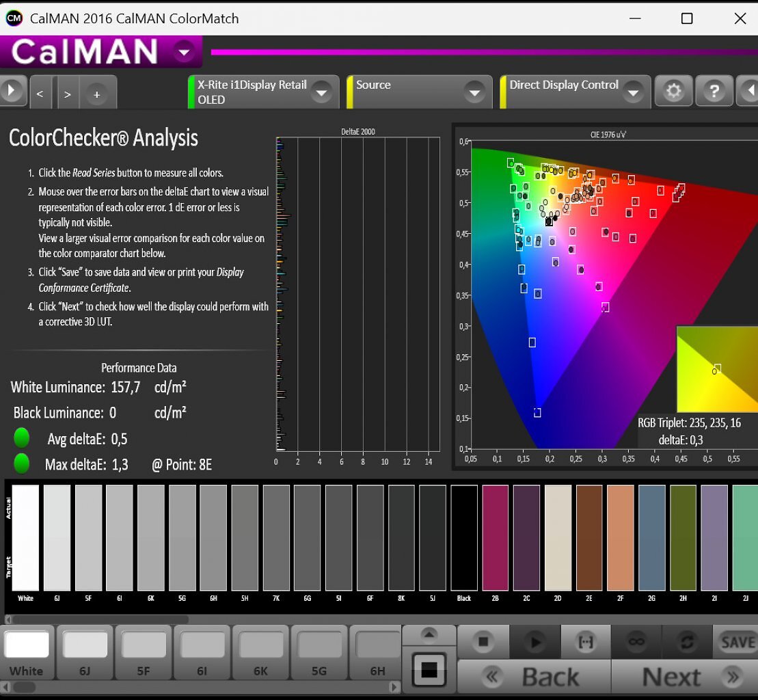Click the Black comparator swatch
This screenshot has height=700, width=758.
(464, 537)
